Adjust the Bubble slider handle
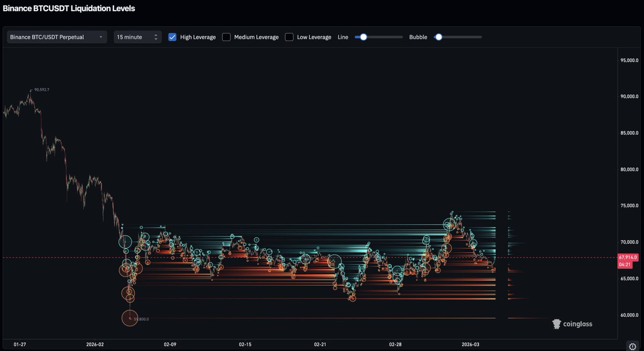Viewport: 644px width, 351px height. tap(438, 37)
